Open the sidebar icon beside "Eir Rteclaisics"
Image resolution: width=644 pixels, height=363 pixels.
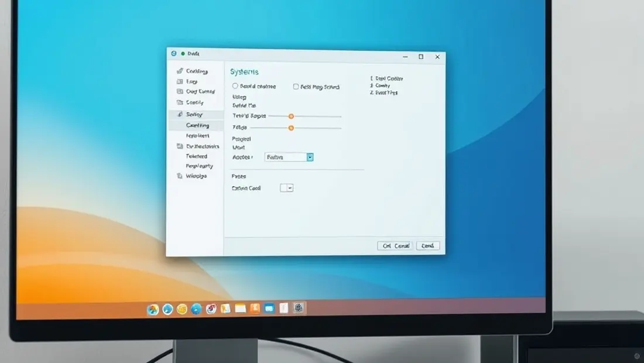click(x=180, y=146)
